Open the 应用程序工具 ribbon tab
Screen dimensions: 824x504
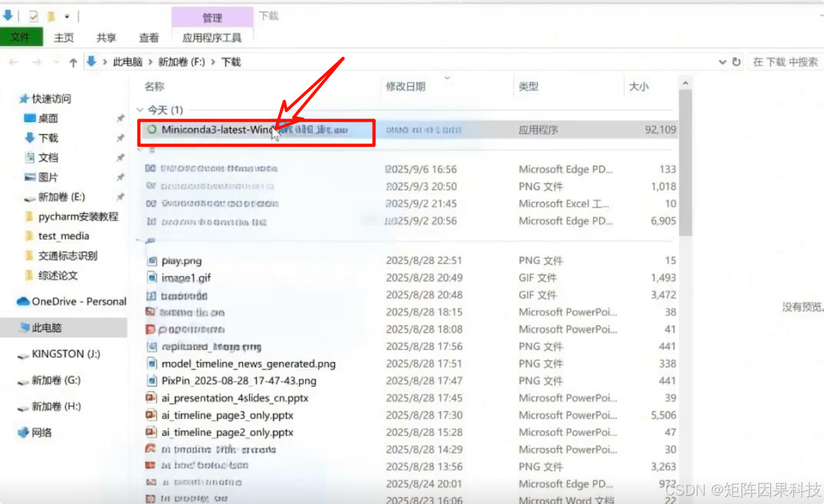point(212,38)
